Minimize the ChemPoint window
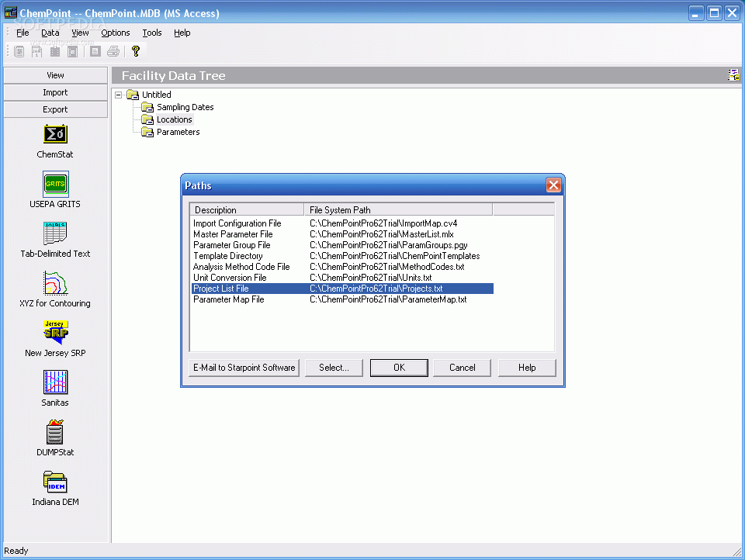The width and height of the screenshot is (745, 560). (696, 13)
